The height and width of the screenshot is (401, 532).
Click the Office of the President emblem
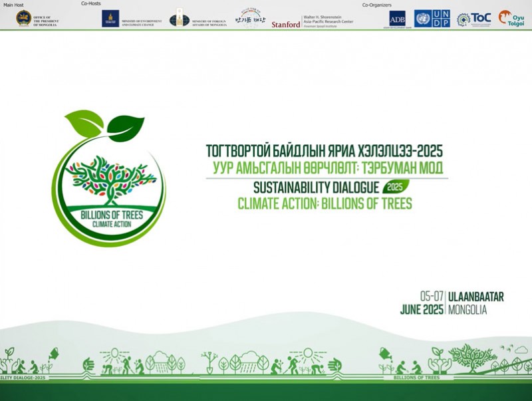[23, 19]
